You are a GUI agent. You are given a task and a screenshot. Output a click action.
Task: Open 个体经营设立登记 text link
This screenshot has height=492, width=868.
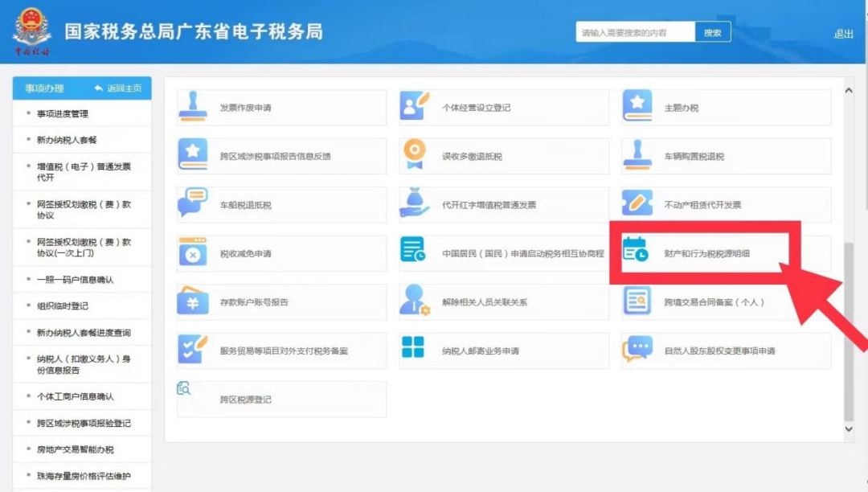(x=476, y=108)
